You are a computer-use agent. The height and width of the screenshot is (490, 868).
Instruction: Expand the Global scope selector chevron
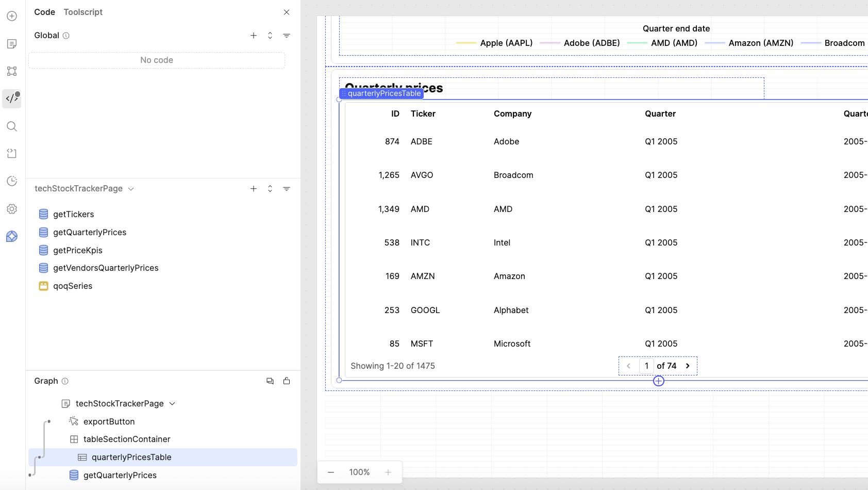coord(270,35)
